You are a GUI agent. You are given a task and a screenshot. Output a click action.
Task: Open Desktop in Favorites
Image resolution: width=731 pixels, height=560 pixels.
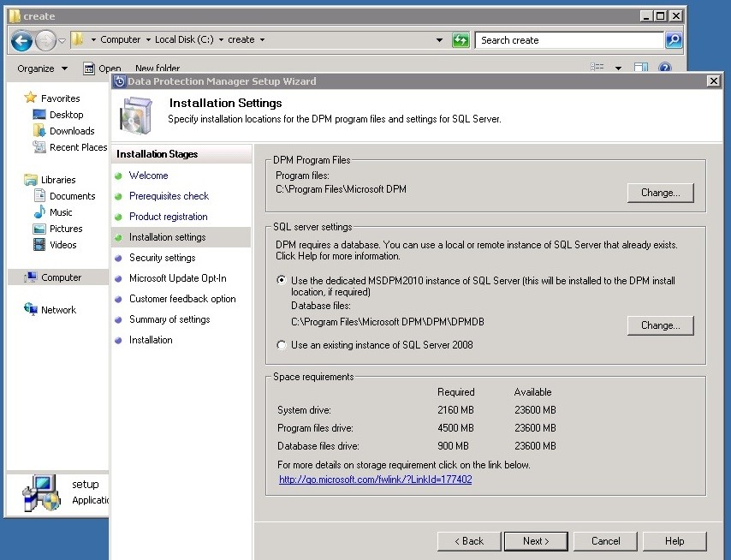(x=66, y=115)
